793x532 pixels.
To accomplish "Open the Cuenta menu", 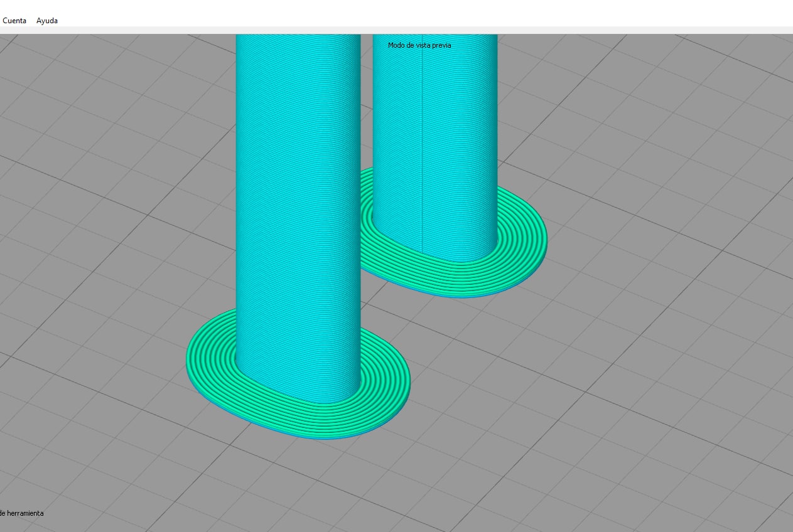I will (x=14, y=21).
